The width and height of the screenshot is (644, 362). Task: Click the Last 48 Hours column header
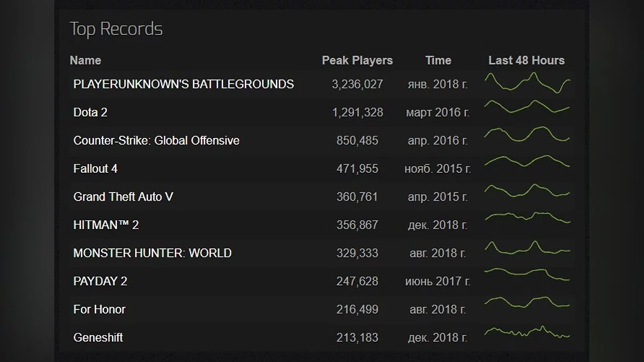[526, 61]
